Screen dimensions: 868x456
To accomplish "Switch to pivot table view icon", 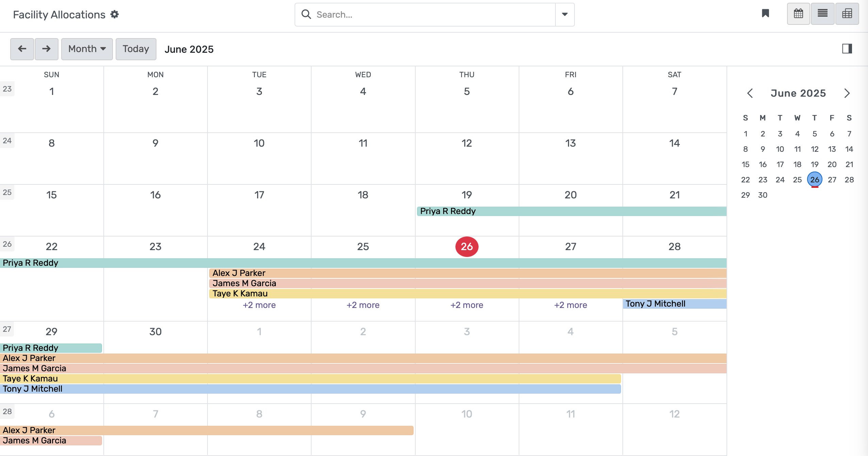I will pyautogui.click(x=847, y=14).
